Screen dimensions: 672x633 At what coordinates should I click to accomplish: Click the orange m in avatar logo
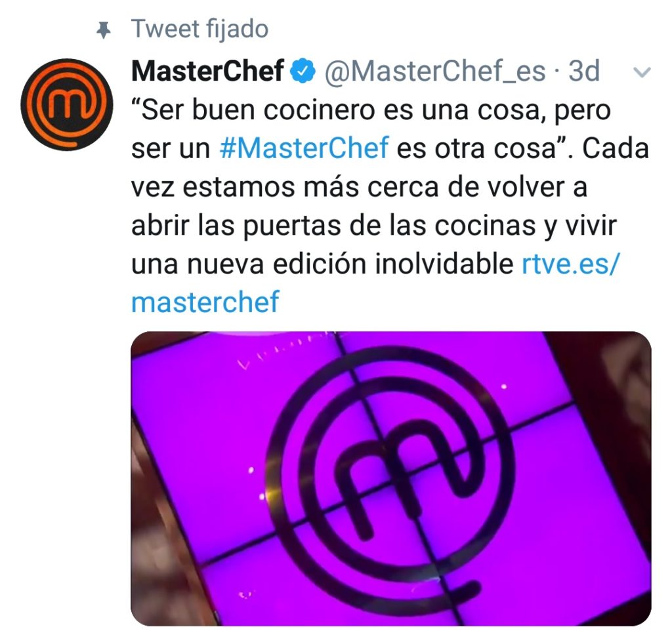(x=68, y=104)
